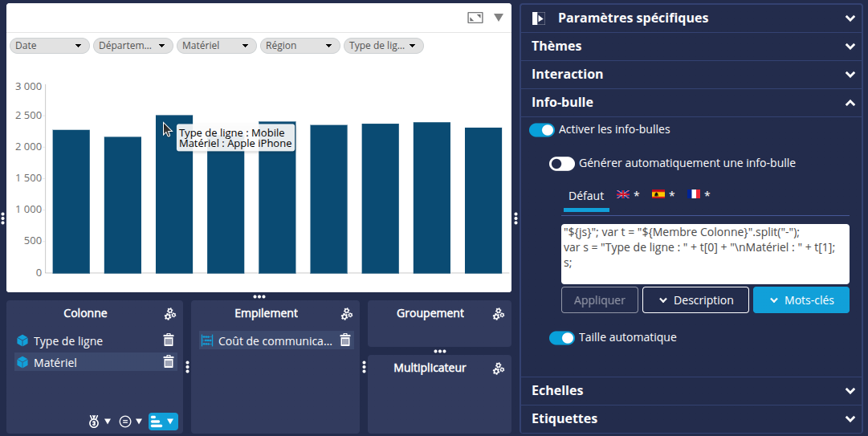Click the collapse panel icon beside Paramètres spécifiques
The image size is (868, 436).
click(539, 18)
